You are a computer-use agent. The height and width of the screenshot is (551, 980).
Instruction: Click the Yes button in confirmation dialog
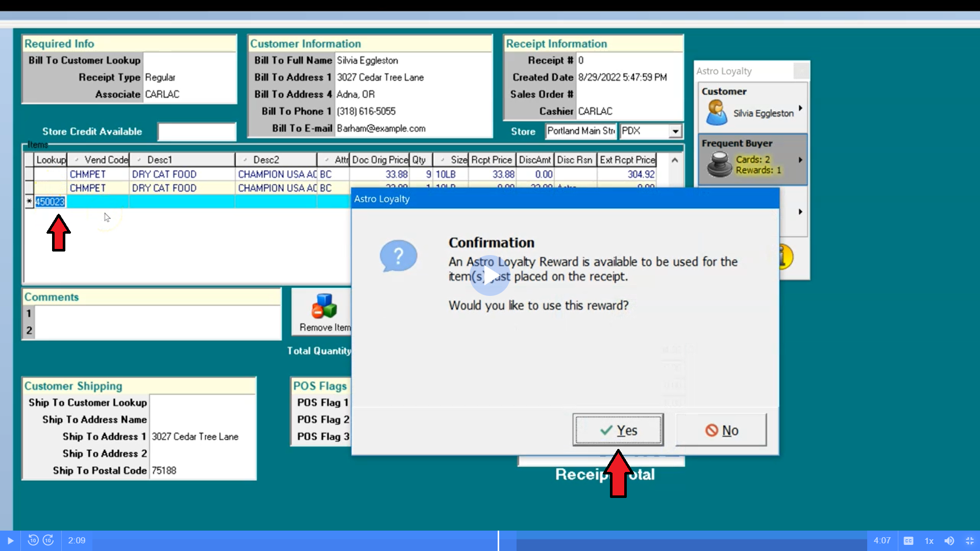pos(618,430)
